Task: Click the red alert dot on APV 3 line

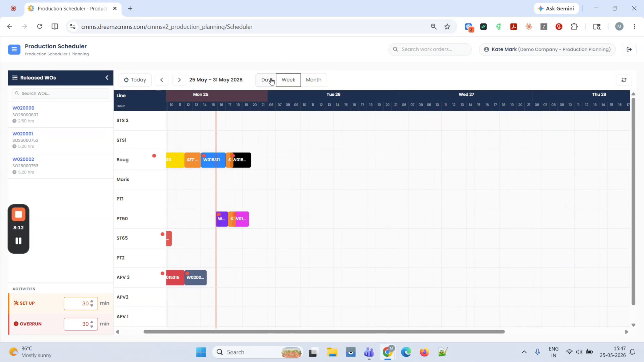Action: tap(162, 274)
